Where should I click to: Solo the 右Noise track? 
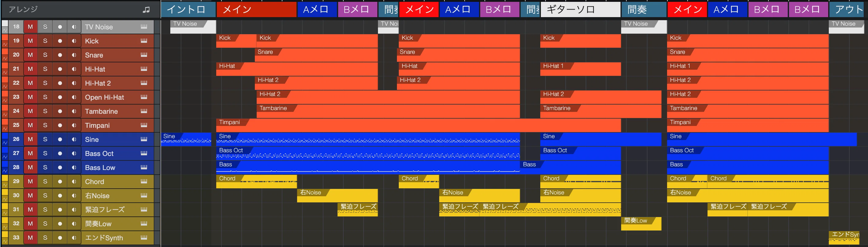coord(45,195)
